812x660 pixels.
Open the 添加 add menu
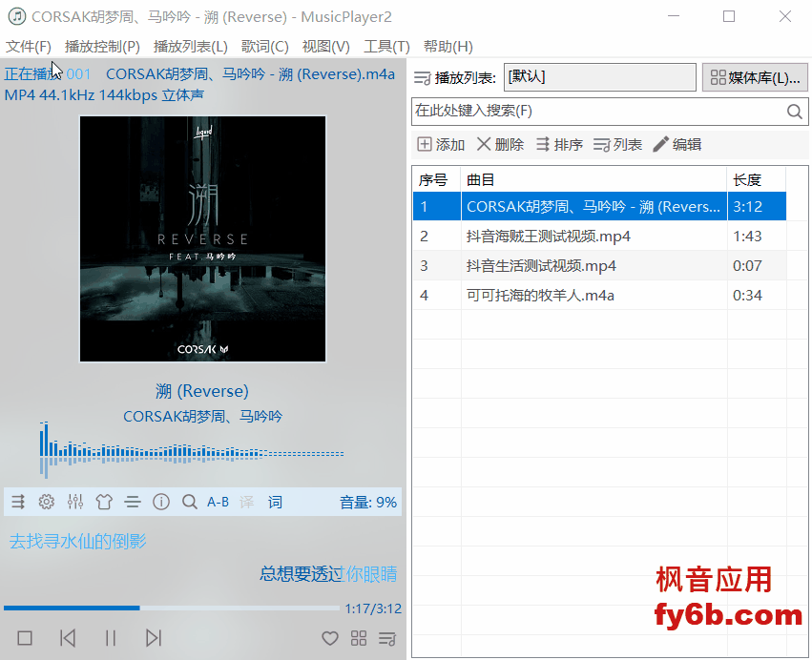441,144
